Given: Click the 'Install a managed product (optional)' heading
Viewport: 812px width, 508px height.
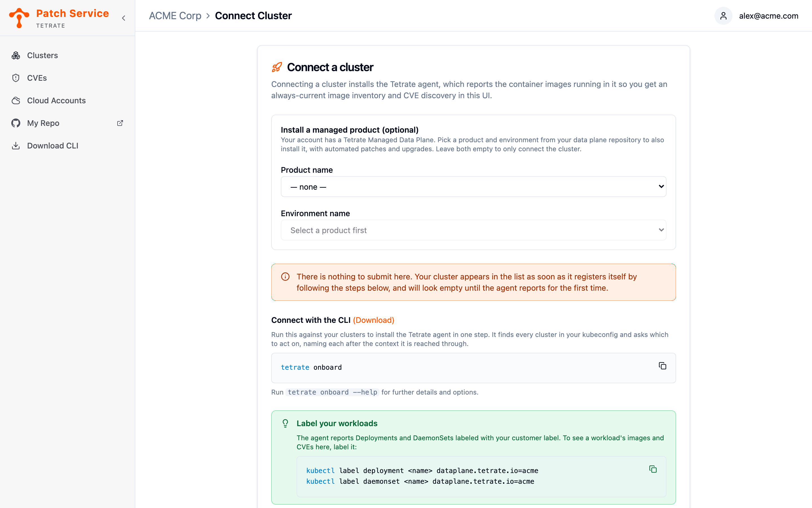Looking at the screenshot, I should (350, 130).
